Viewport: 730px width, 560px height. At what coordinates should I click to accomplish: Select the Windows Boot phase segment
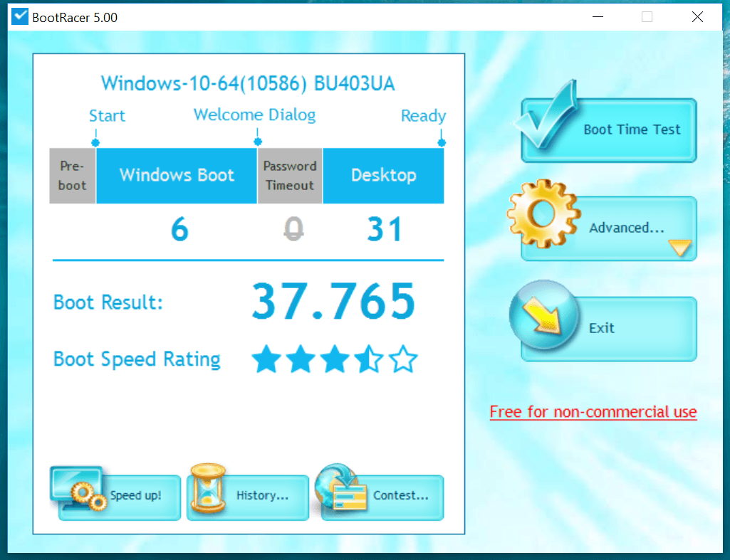click(177, 176)
